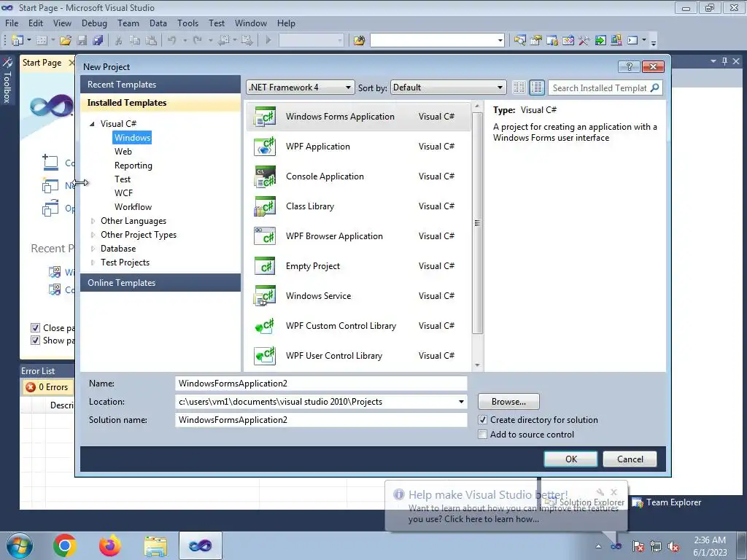Click the project Name input field
The height and width of the screenshot is (560, 747).
point(321,384)
